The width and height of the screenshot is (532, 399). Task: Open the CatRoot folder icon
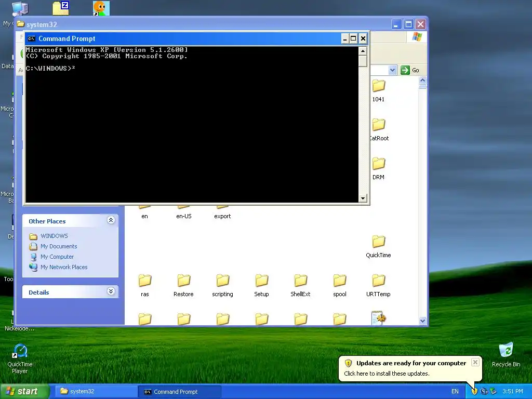(x=378, y=125)
